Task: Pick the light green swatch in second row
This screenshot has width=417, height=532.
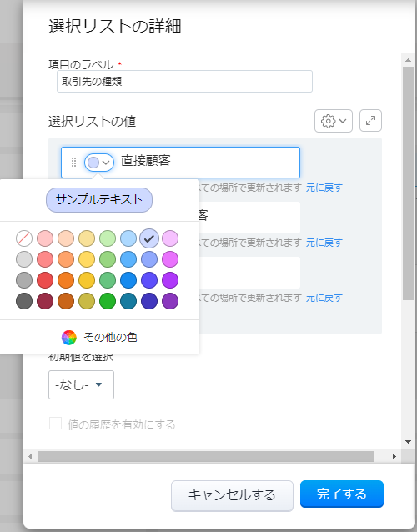Action: [x=108, y=259]
